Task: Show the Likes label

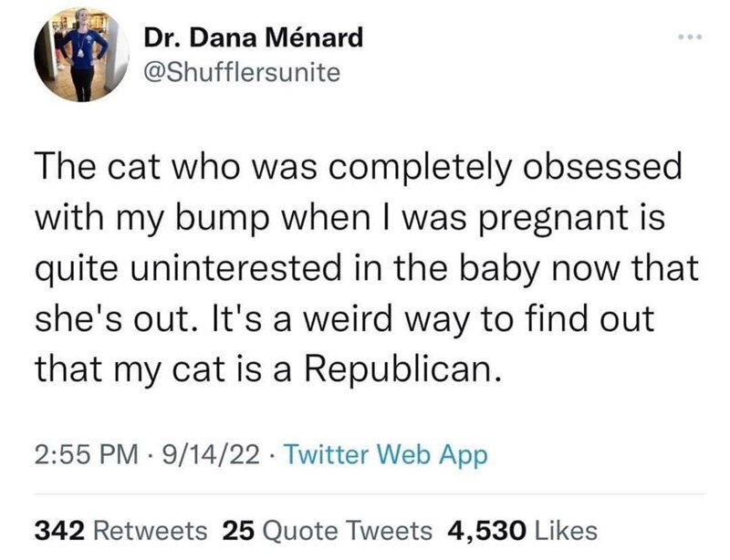Action: pos(565,530)
